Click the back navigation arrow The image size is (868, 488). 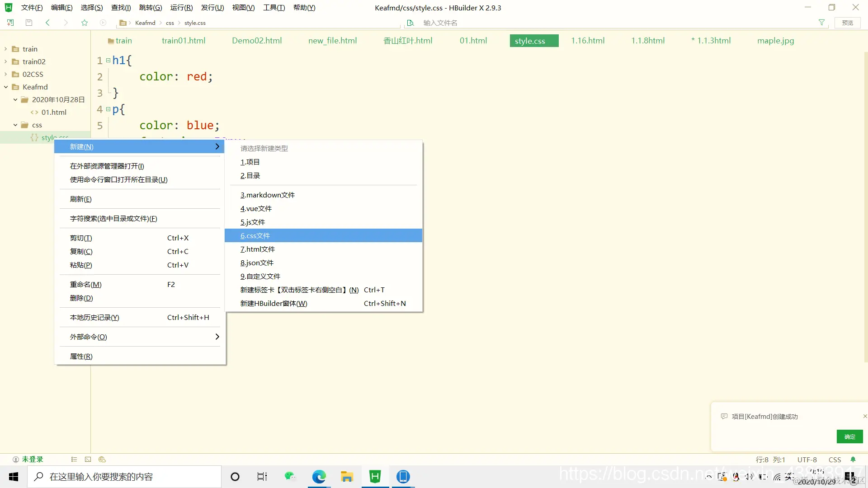pos(47,23)
